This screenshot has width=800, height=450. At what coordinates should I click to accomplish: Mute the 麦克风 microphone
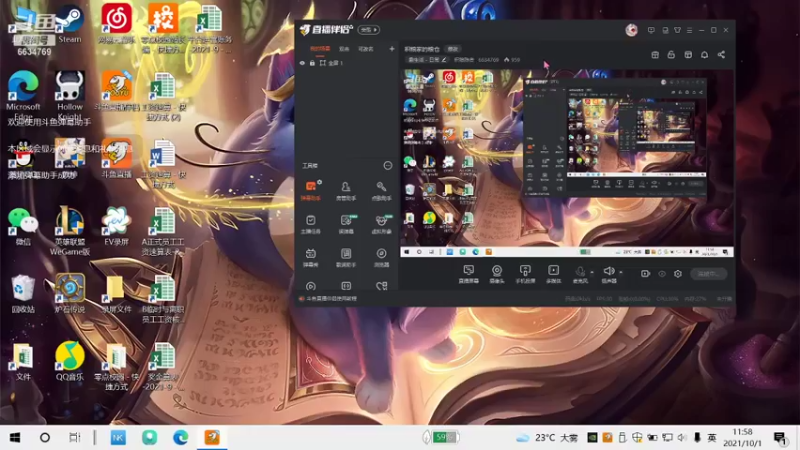click(580, 273)
